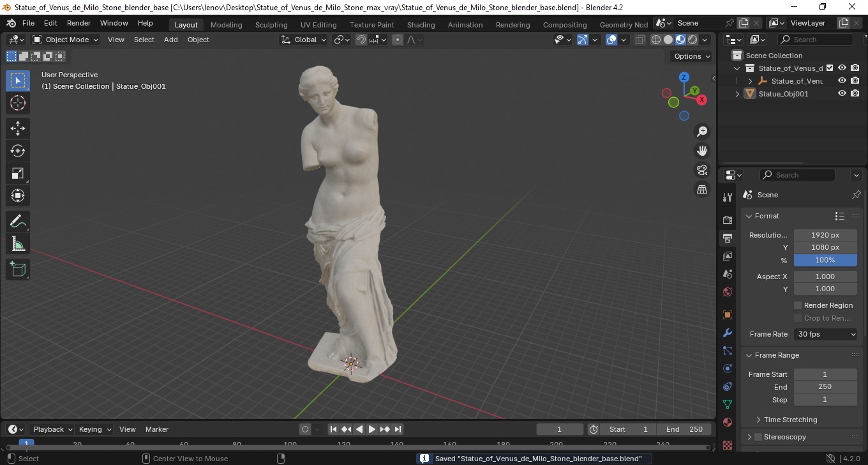Screen dimensions: 868x465
Task: Open the Particles properties tab
Action: pos(728,351)
